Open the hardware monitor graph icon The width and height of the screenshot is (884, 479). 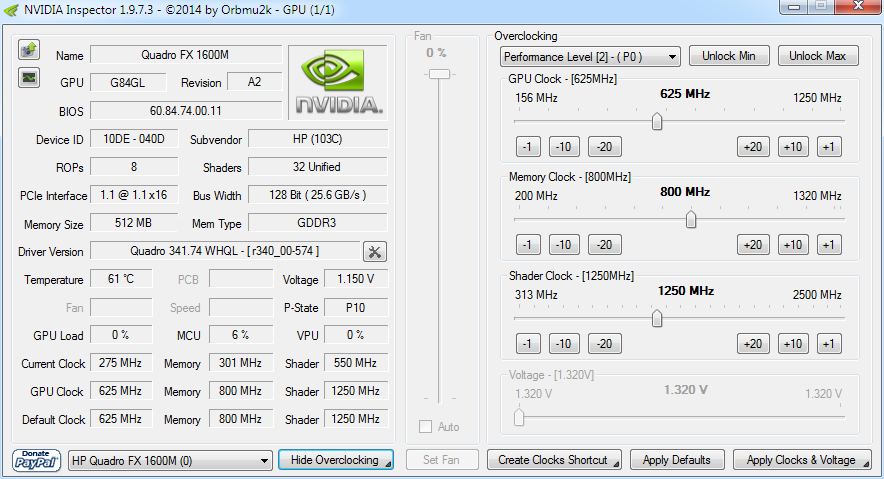pyautogui.click(x=29, y=77)
